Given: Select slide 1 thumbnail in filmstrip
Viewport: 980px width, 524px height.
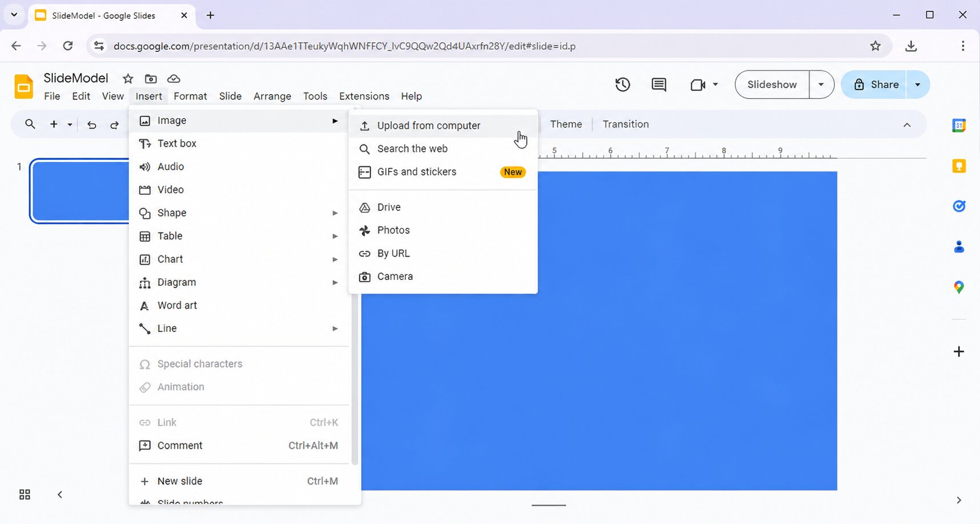Looking at the screenshot, I should pos(80,191).
